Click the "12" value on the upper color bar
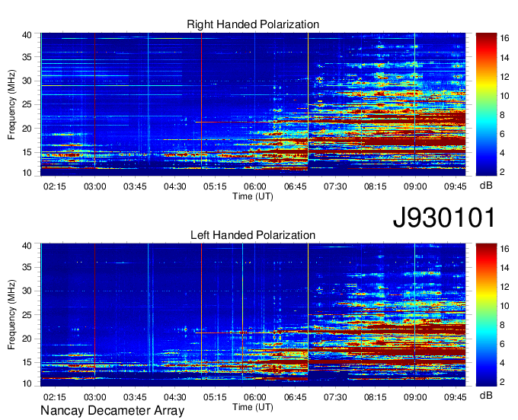This screenshot has height=420, width=518. pos(504,77)
